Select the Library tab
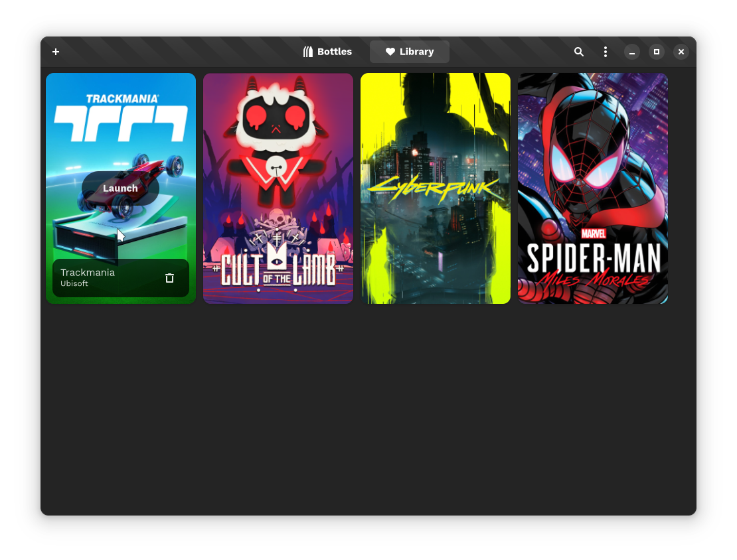 410,52
